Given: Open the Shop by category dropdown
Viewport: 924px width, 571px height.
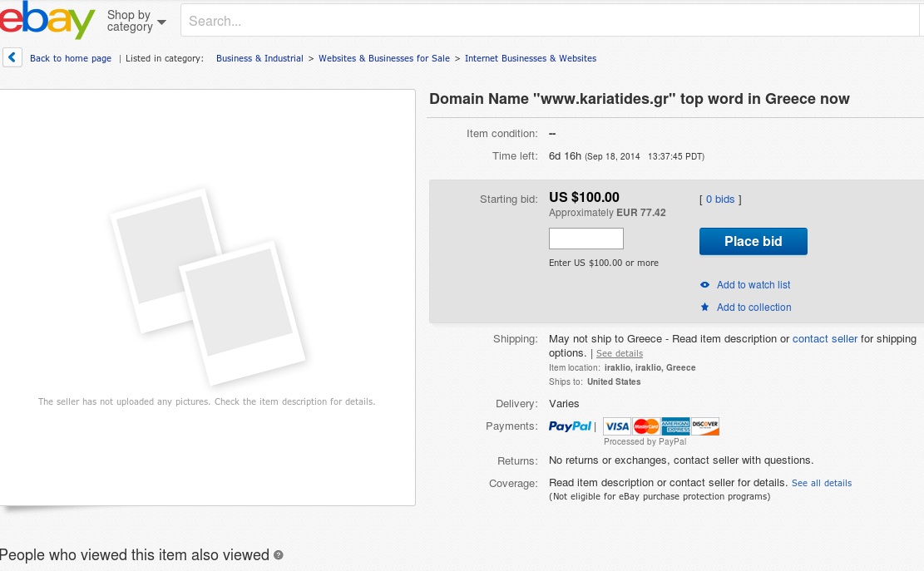Looking at the screenshot, I should (x=136, y=21).
